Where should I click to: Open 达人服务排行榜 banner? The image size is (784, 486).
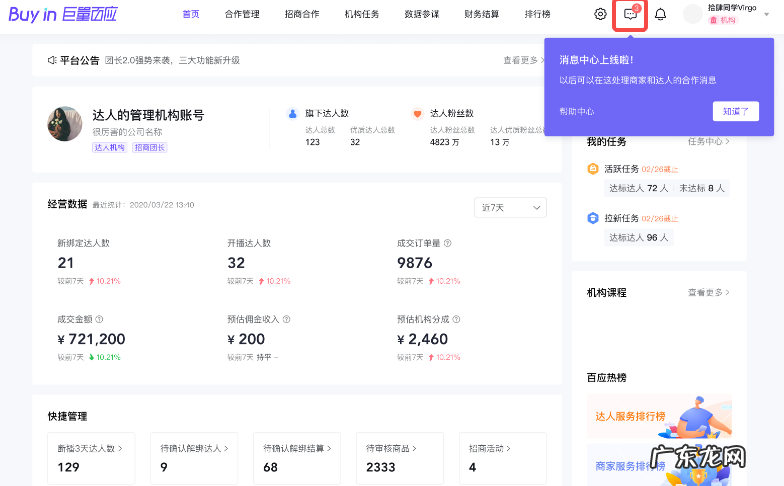tap(660, 416)
